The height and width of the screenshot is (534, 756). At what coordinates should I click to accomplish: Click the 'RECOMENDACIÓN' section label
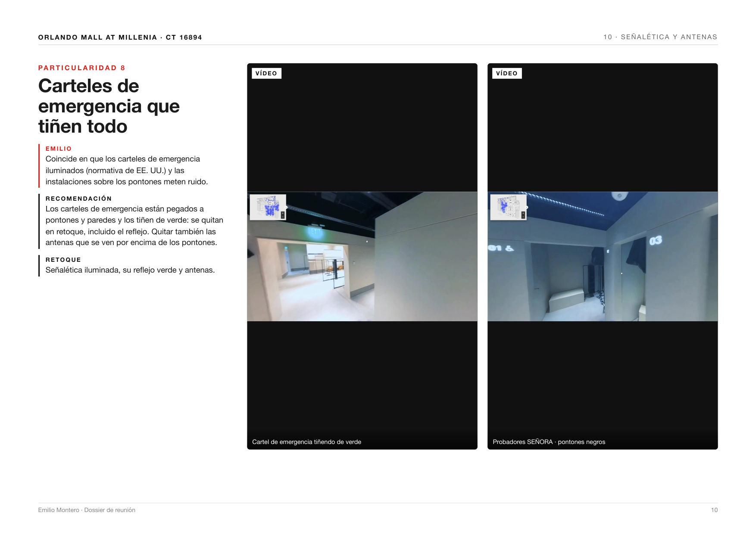click(79, 199)
